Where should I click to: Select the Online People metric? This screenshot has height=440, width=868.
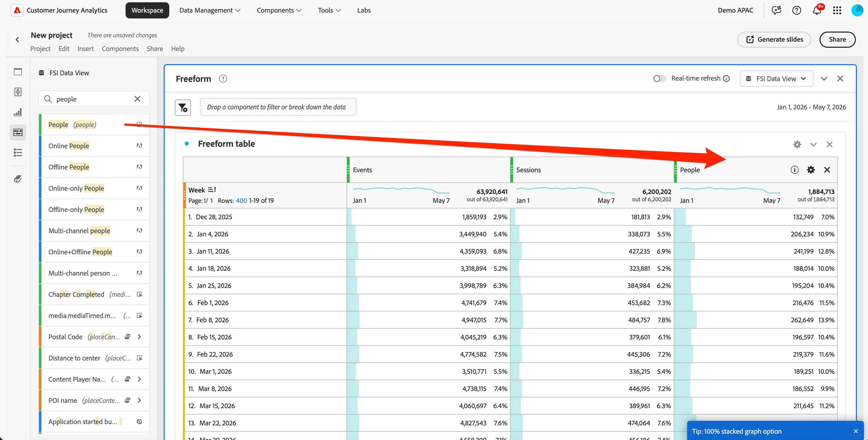(x=94, y=145)
